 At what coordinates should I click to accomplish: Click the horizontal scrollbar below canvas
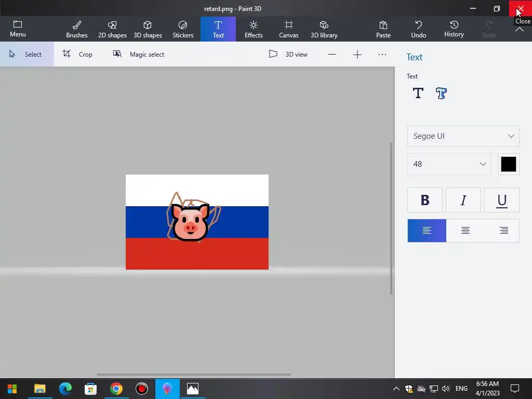click(x=193, y=375)
